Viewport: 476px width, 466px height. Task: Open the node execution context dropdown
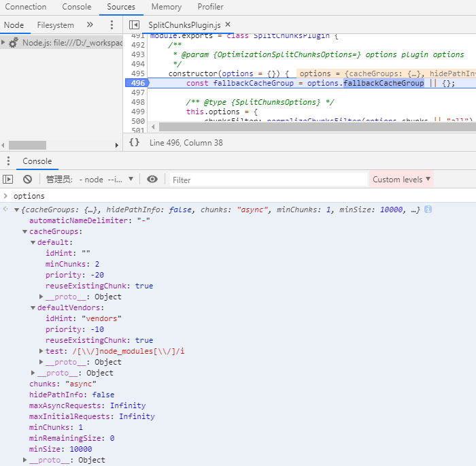coord(90,180)
